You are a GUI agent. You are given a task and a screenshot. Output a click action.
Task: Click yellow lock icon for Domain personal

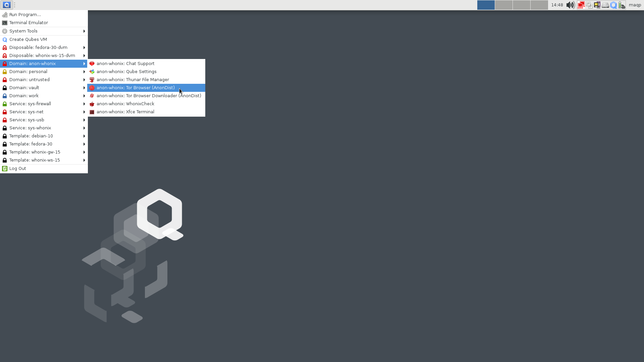click(x=5, y=72)
